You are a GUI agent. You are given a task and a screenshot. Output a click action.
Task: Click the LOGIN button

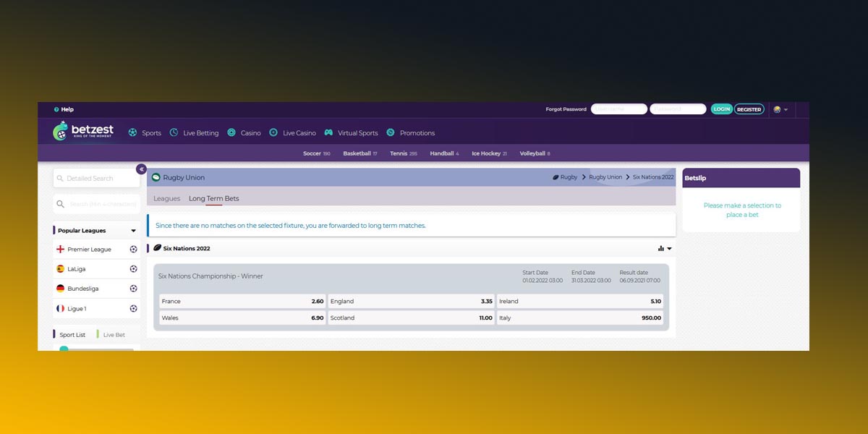coord(721,109)
